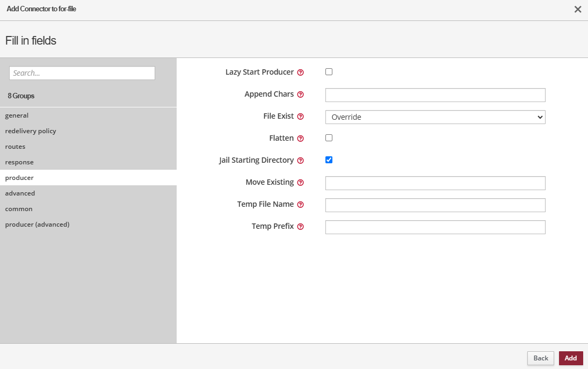Click help icon next to Move Existing
Viewport: 588px width, 369px height.
click(x=301, y=183)
